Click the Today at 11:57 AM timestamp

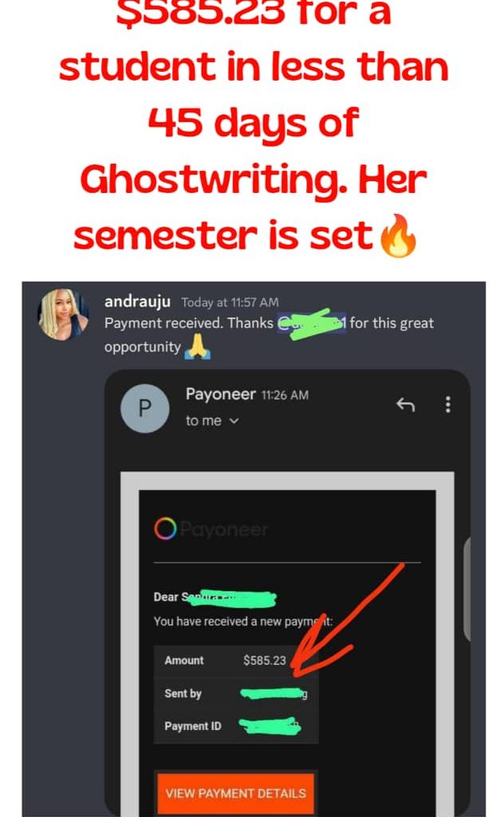[230, 302]
